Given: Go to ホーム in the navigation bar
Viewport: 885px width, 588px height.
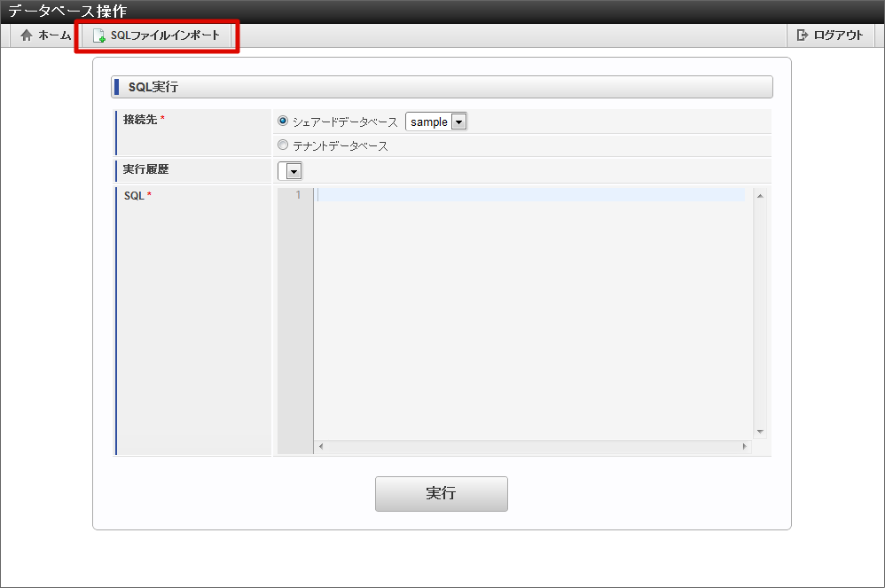Looking at the screenshot, I should [44, 35].
